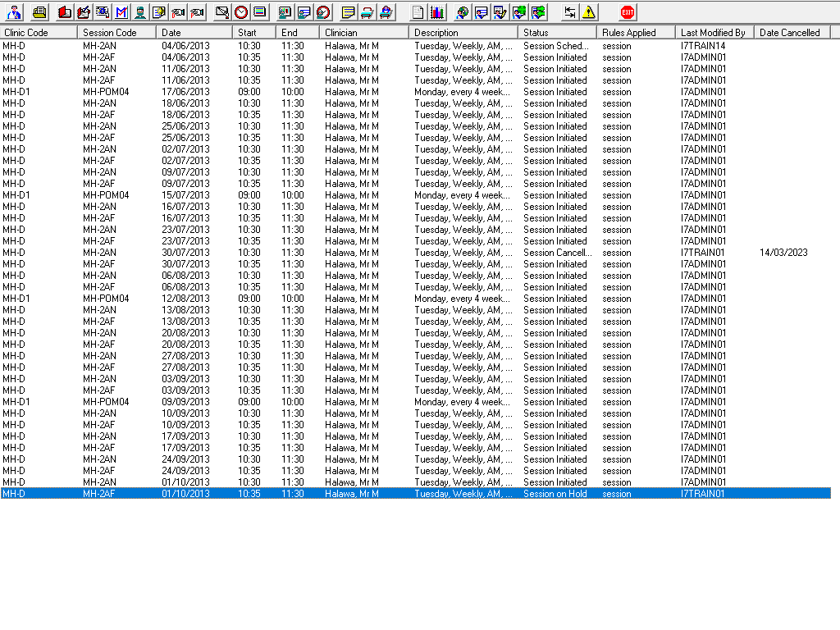
Task: Click the red book with pen icon
Action: (84, 11)
